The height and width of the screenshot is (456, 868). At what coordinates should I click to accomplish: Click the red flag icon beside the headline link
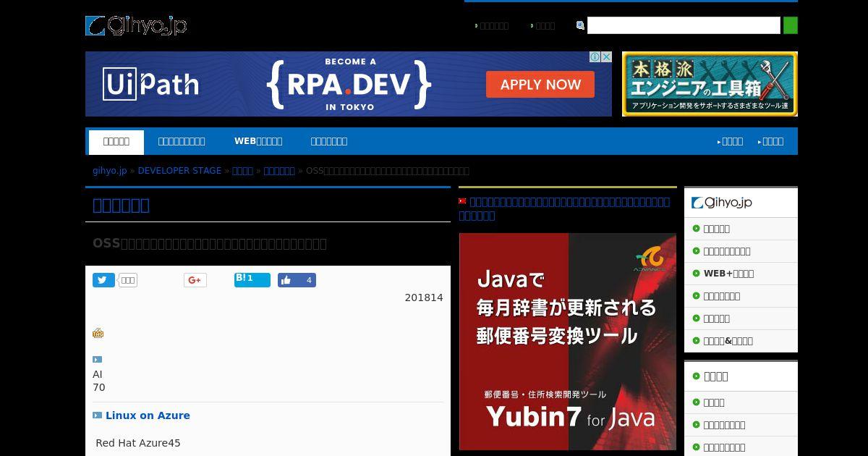coord(463,201)
